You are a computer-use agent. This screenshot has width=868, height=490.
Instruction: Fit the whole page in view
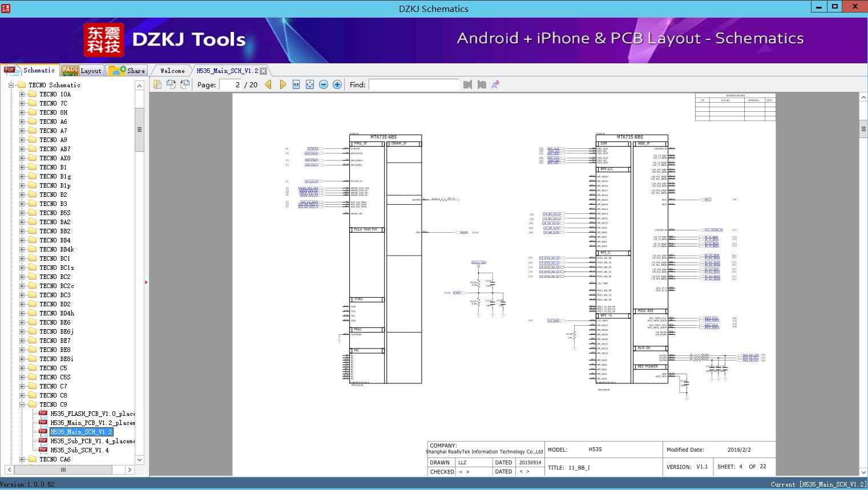pyautogui.click(x=310, y=84)
